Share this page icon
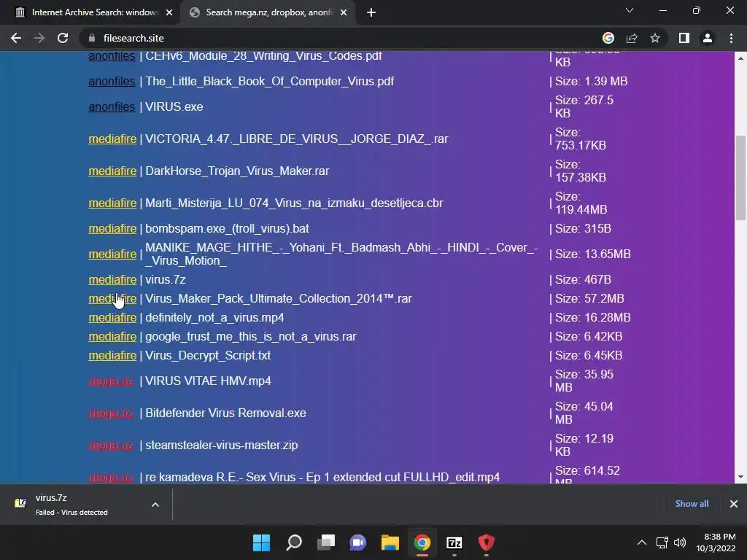This screenshot has width=747, height=560. (632, 38)
